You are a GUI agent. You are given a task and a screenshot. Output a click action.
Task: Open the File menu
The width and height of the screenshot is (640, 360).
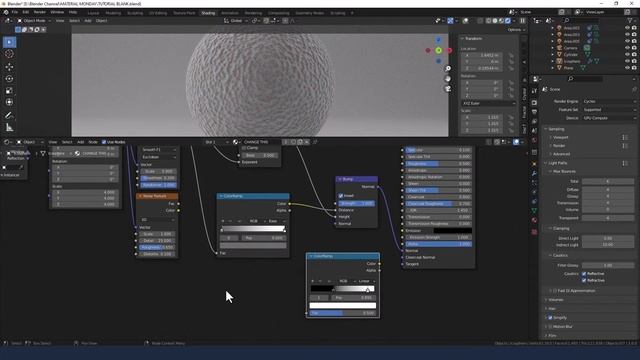[x=15, y=12]
